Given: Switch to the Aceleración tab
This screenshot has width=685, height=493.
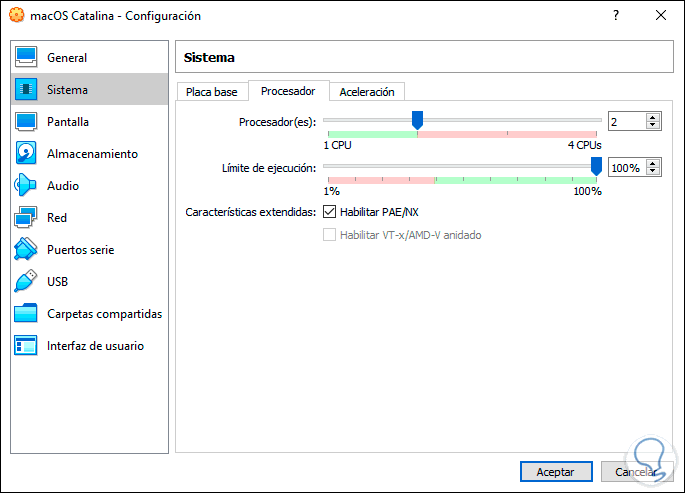Looking at the screenshot, I should [x=367, y=92].
